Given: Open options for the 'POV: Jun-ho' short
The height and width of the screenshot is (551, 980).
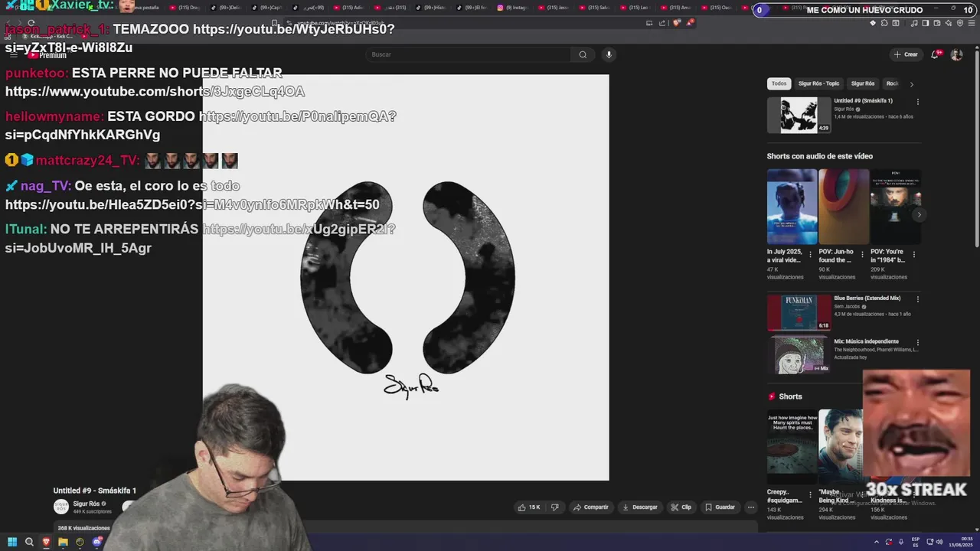Looking at the screenshot, I should [862, 254].
